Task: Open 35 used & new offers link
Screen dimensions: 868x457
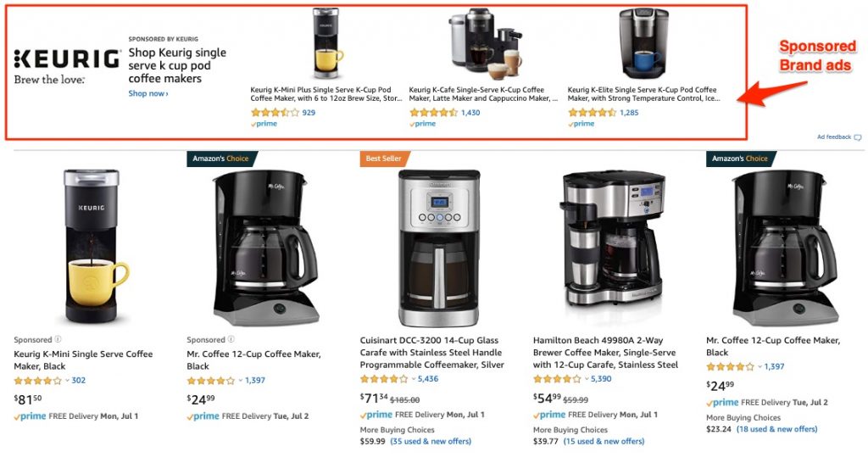Action: (431, 442)
